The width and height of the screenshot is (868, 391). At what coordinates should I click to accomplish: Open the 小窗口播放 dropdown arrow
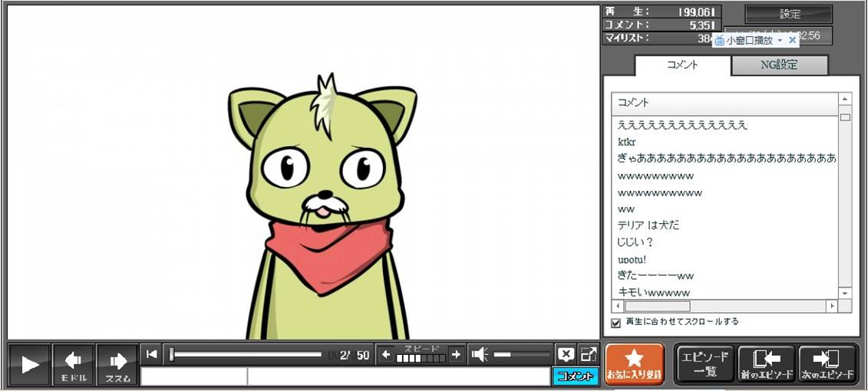tap(780, 40)
